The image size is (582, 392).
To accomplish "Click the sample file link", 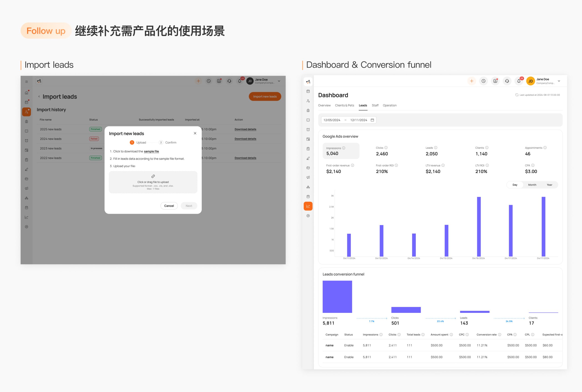I will click(151, 151).
